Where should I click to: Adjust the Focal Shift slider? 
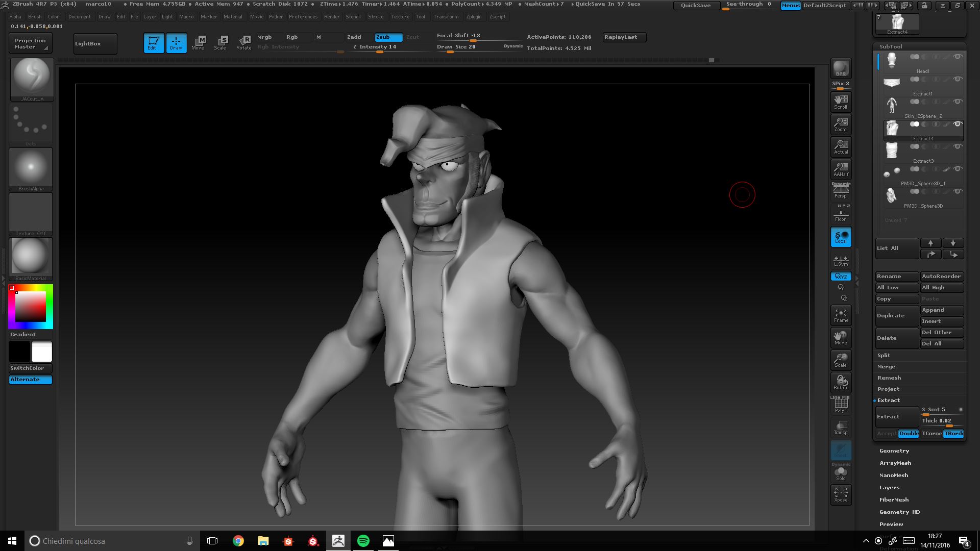pyautogui.click(x=480, y=36)
